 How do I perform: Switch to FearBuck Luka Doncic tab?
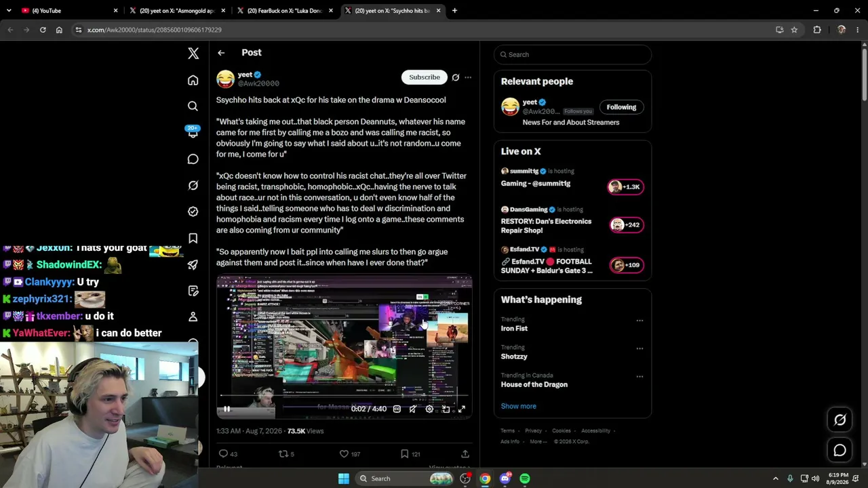pyautogui.click(x=286, y=11)
